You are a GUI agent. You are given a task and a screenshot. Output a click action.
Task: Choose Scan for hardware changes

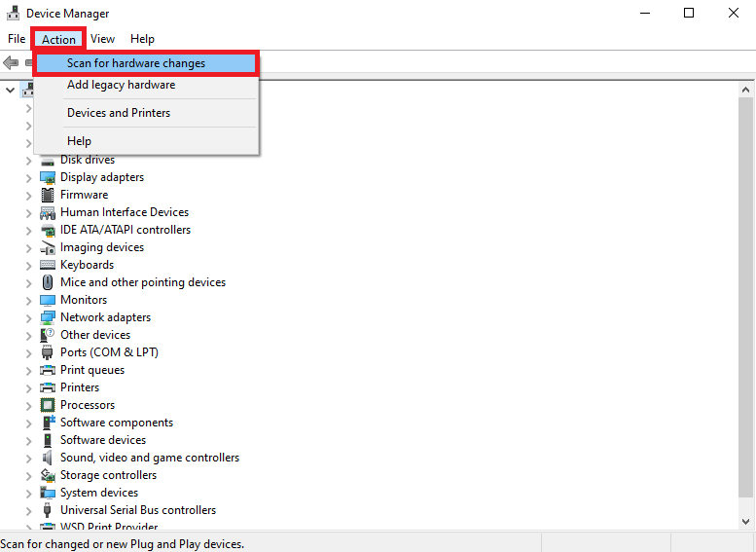[x=146, y=63]
